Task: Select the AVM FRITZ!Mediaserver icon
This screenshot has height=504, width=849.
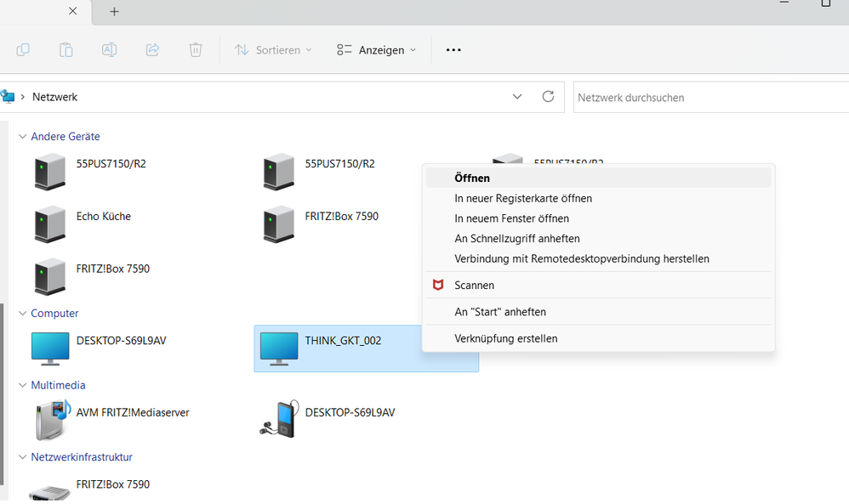Action: click(x=50, y=420)
